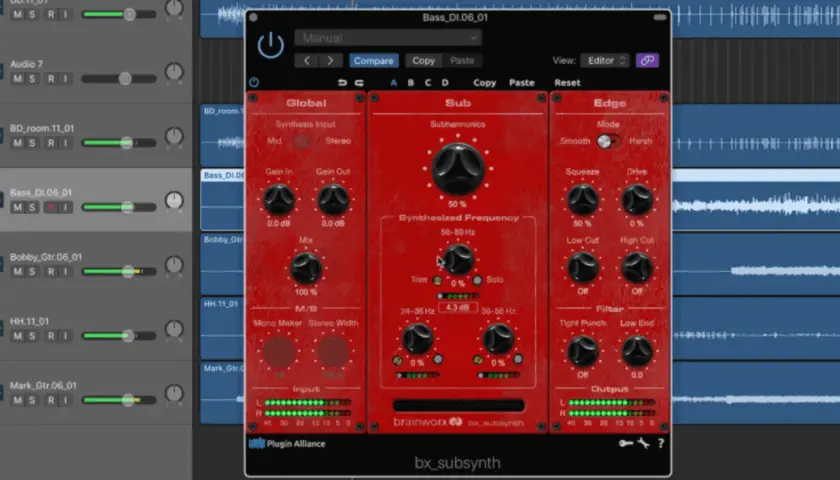Click the 4.3 dB trim value field

[458, 308]
